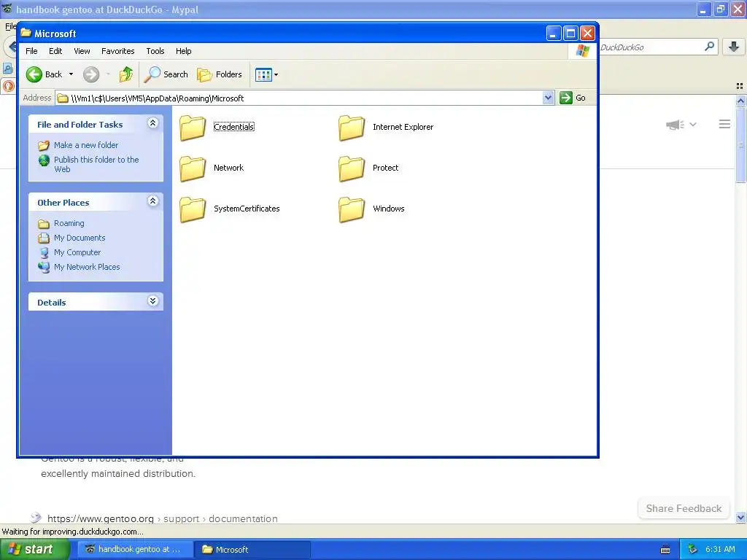Image resolution: width=747 pixels, height=560 pixels.
Task: Switch to handbook gentoo taskbar button
Action: click(135, 550)
